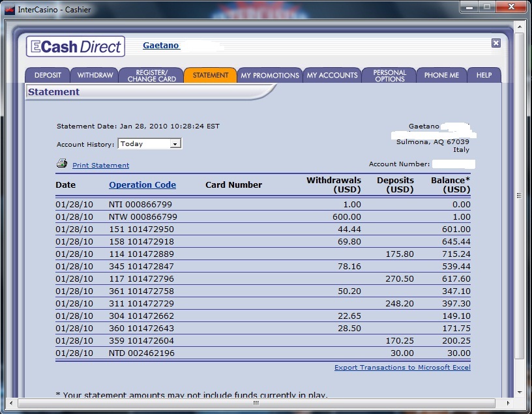
Task: Select operation code NTD 002462196
Action: (142, 353)
